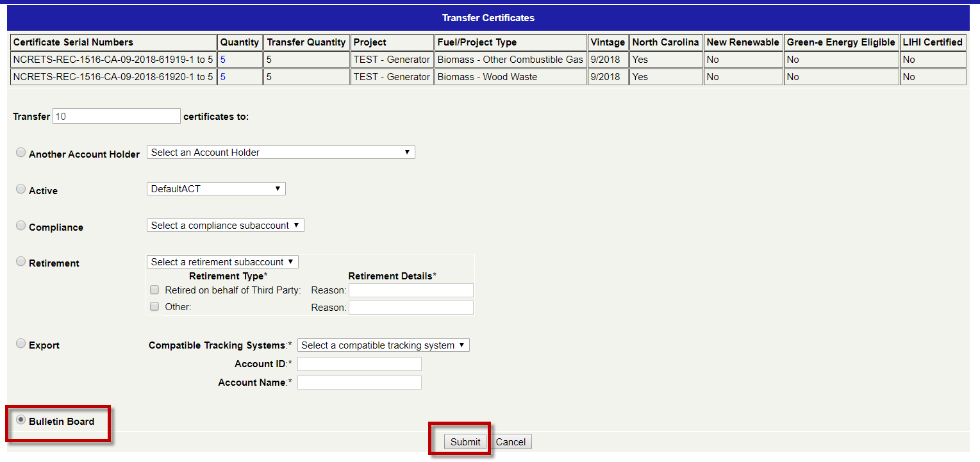Click the Account ID input field
Viewport: 980px width, 462px height.
[360, 364]
